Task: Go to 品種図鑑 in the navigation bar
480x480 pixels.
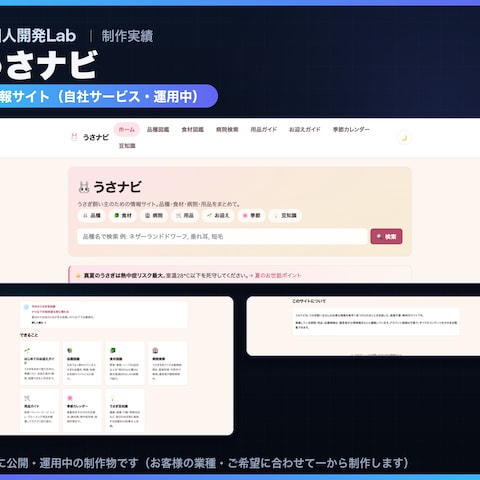Action: (158, 129)
